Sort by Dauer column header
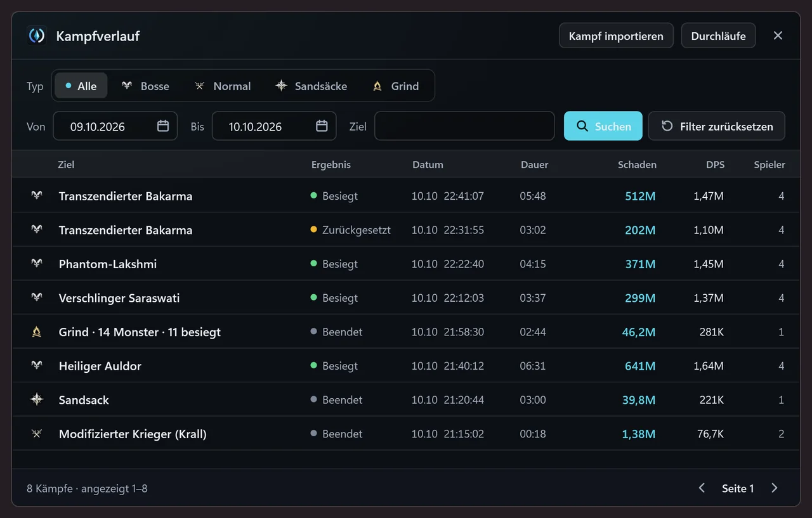Viewport: 812px width, 518px height. point(534,164)
